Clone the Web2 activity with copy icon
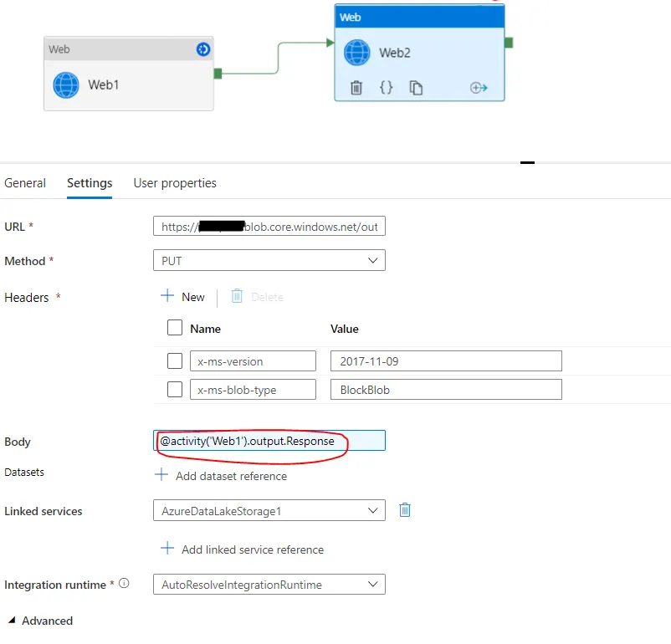Screen dimensions: 671x644 point(416,87)
